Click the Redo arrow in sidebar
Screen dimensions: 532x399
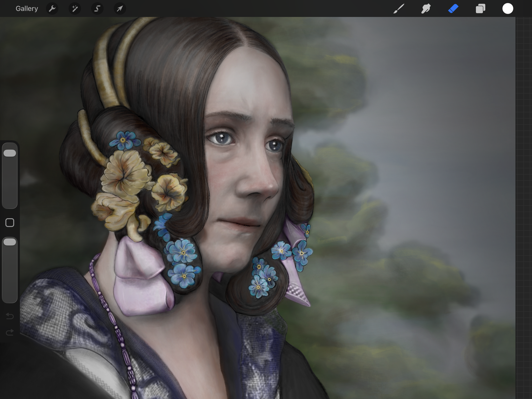pos(10,333)
